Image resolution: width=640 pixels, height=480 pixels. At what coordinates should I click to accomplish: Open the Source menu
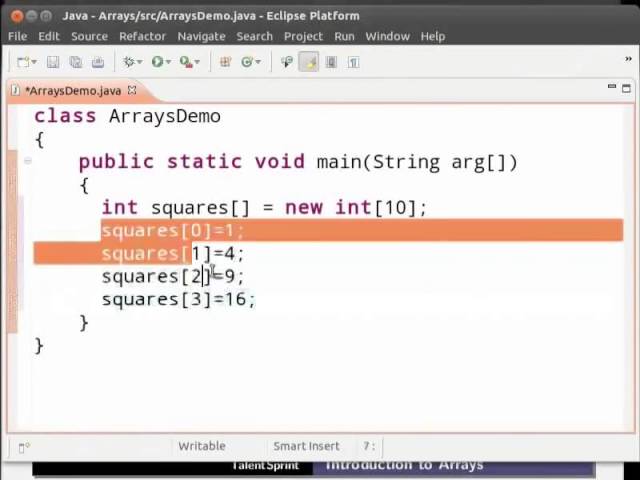point(89,36)
